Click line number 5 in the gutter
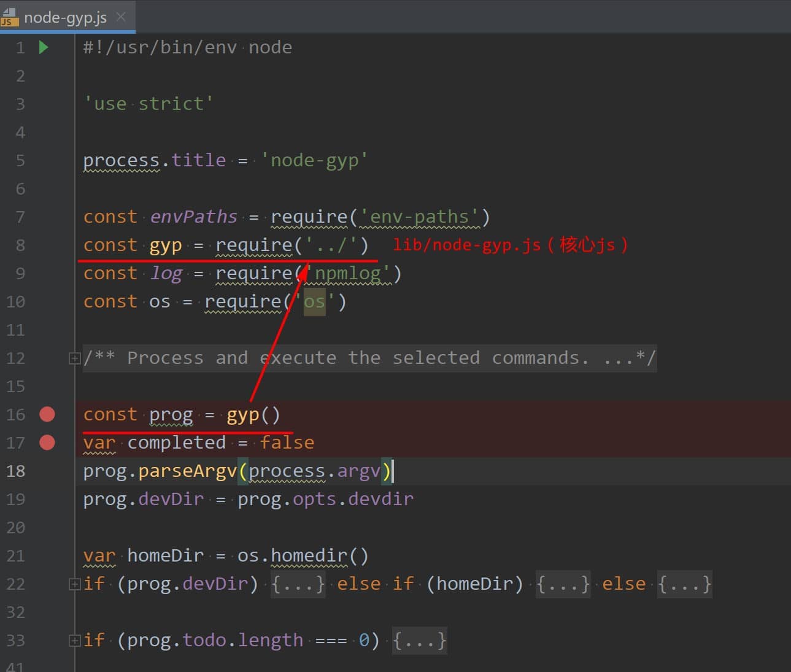791x672 pixels. coord(20,160)
